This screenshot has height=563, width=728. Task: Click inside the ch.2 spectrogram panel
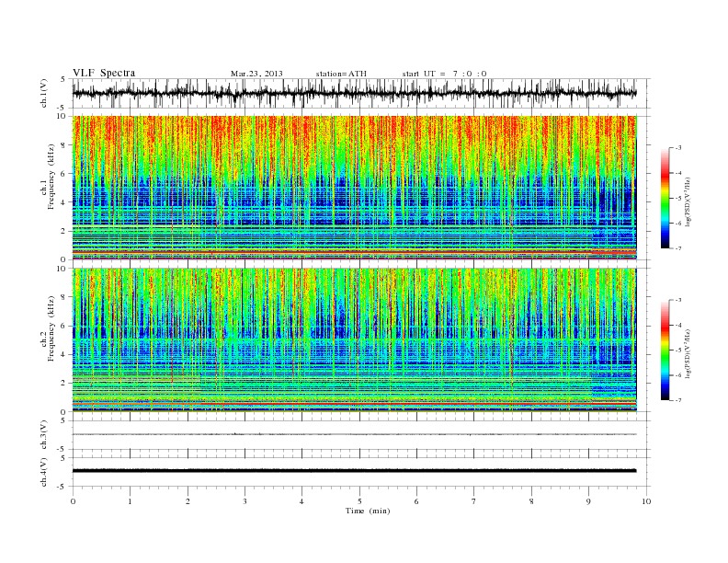click(x=354, y=339)
